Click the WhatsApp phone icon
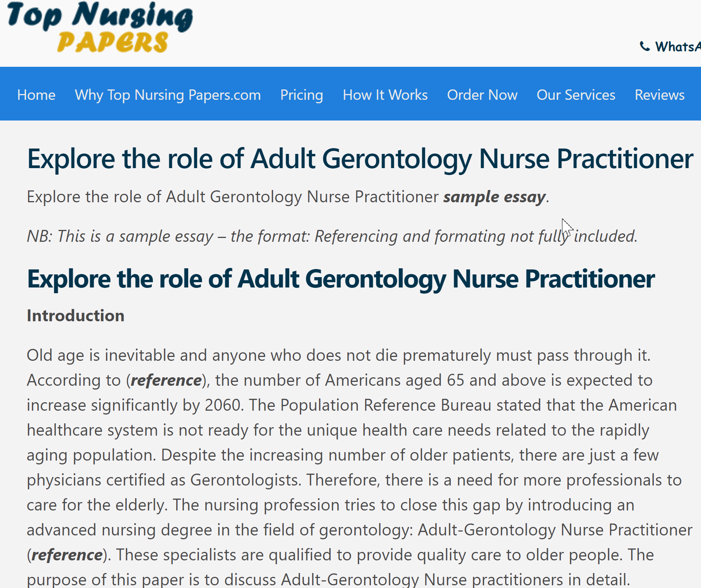 pos(645,46)
